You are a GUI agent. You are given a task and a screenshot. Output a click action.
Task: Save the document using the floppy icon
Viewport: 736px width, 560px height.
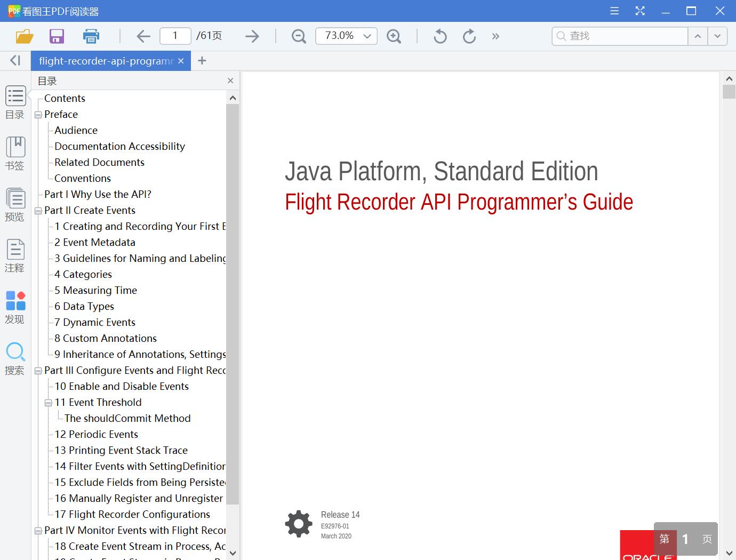click(57, 36)
